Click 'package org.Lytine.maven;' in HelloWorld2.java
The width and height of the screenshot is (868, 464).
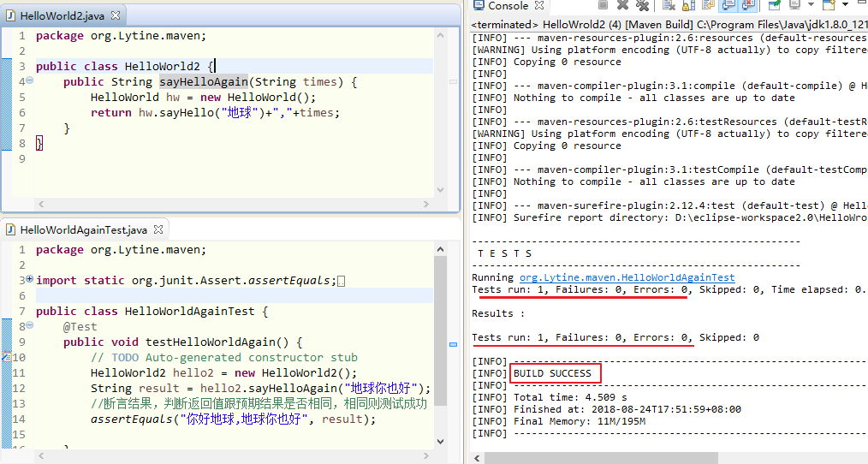point(122,36)
